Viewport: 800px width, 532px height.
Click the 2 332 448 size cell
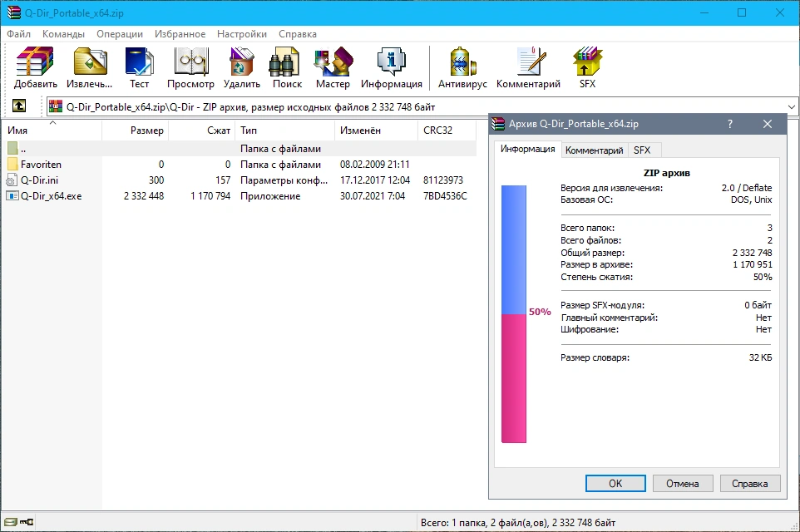(x=144, y=196)
